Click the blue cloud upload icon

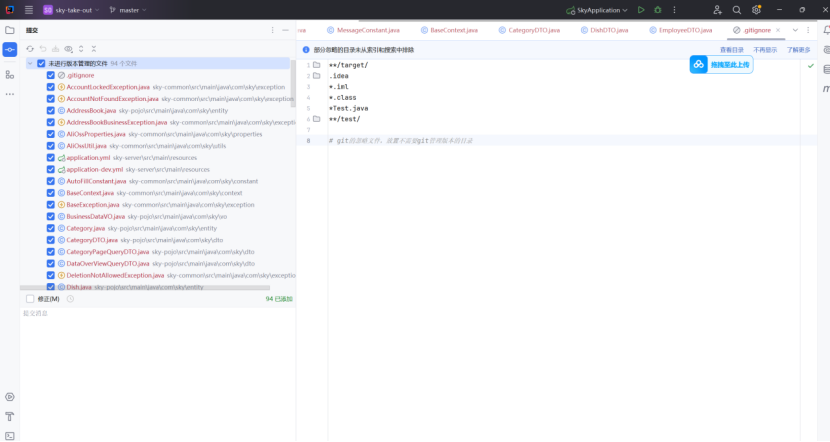(x=699, y=65)
